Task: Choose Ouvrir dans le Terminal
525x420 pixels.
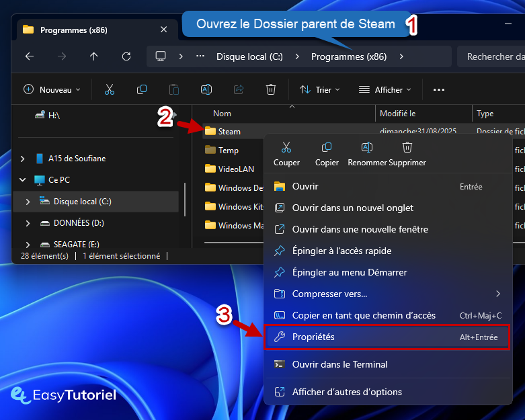Action: (x=339, y=364)
